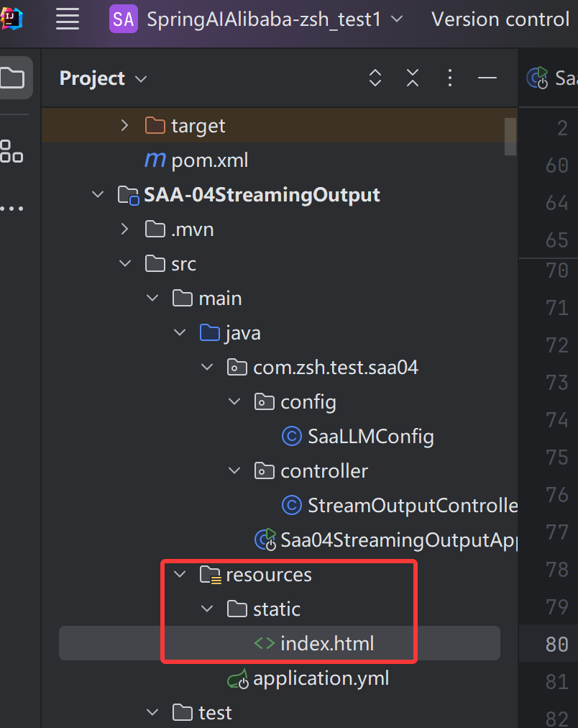
Task: Collapse the resources folder chevron
Action: coord(180,574)
